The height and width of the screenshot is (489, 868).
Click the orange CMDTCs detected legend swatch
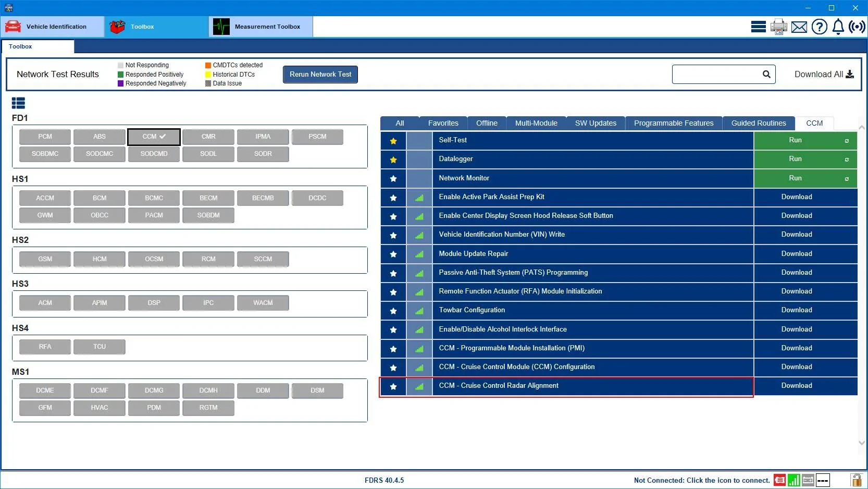point(208,65)
